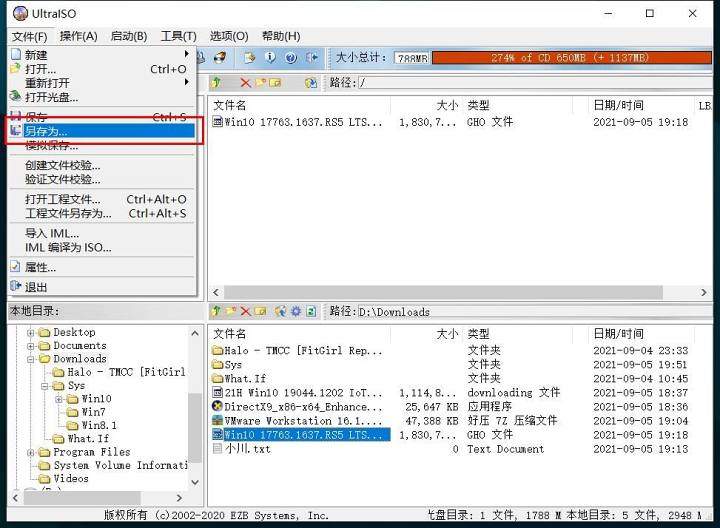Open help via the question mark icon
Screen dimensions: 720x528
[x=291, y=57]
